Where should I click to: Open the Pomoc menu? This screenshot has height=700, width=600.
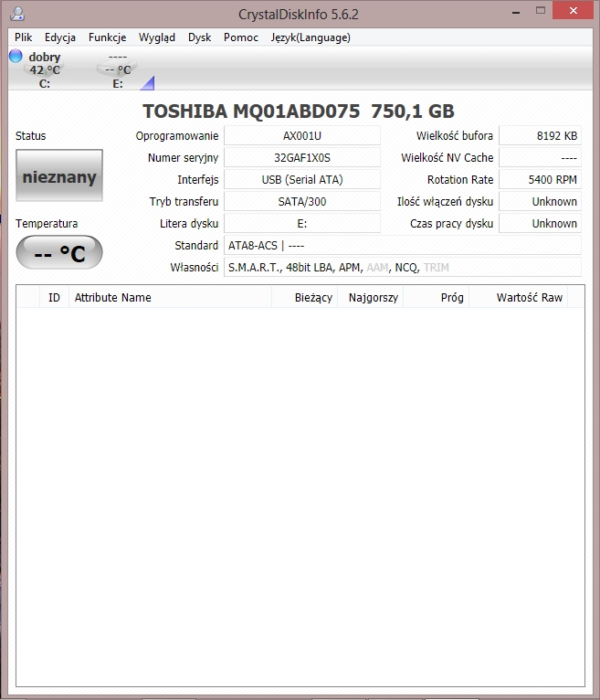(x=241, y=37)
